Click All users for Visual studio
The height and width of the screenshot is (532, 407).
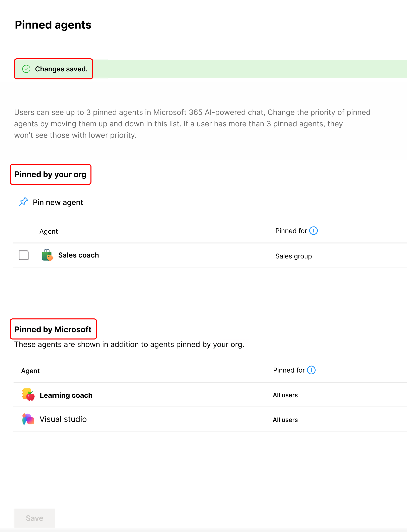285,420
